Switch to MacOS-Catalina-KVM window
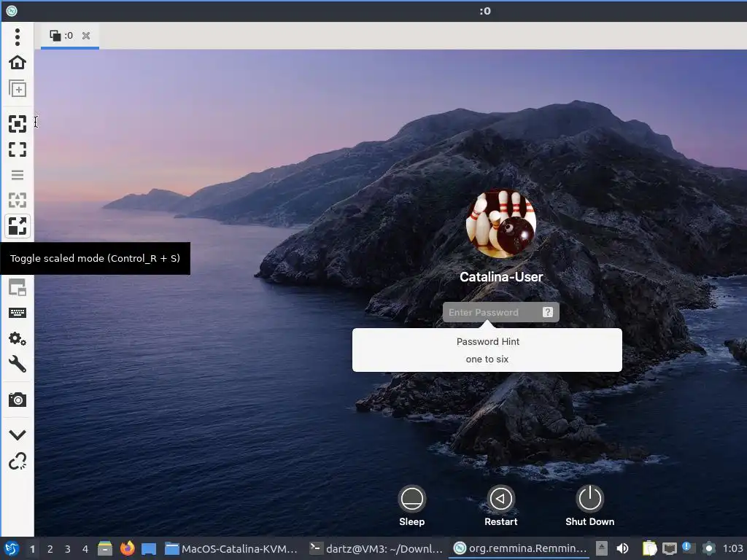The image size is (747, 560). click(x=231, y=548)
